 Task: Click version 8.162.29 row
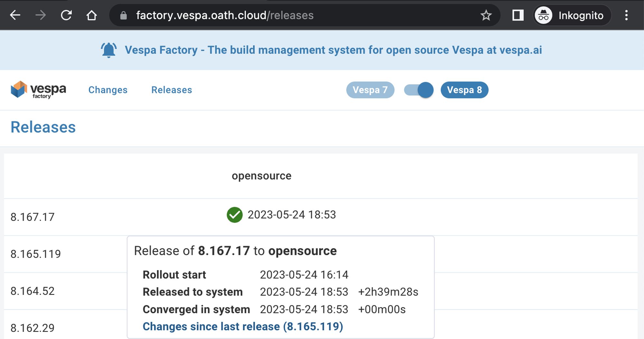(33, 328)
